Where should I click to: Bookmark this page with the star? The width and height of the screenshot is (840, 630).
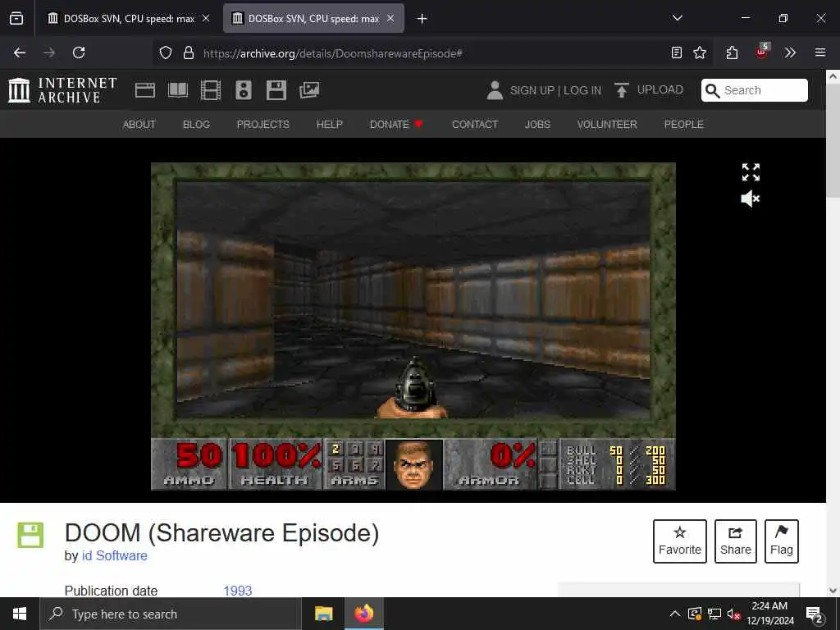[x=700, y=52]
